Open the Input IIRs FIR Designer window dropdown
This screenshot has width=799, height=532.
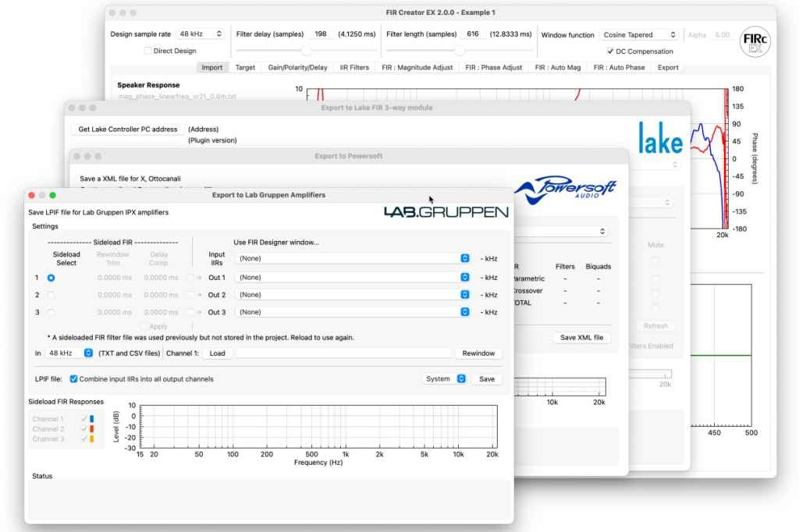(353, 258)
